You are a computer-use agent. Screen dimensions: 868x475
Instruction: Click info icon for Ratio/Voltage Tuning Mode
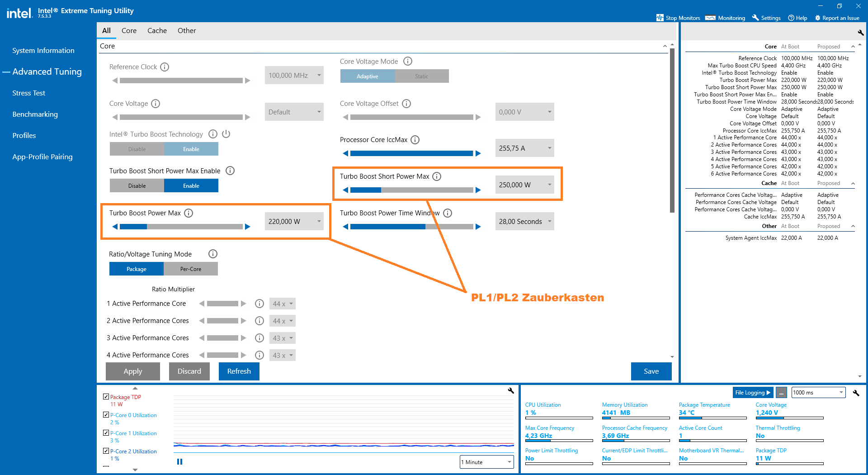213,254
